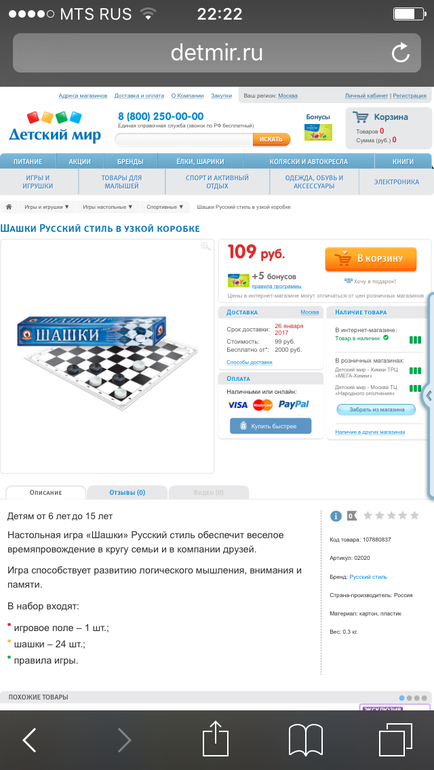
Task: Tap the Safari reload page icon
Action: pos(401,53)
